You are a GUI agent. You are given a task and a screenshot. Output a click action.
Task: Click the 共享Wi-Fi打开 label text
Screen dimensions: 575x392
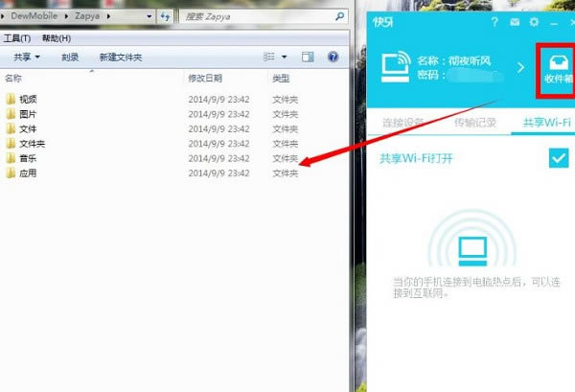[417, 158]
